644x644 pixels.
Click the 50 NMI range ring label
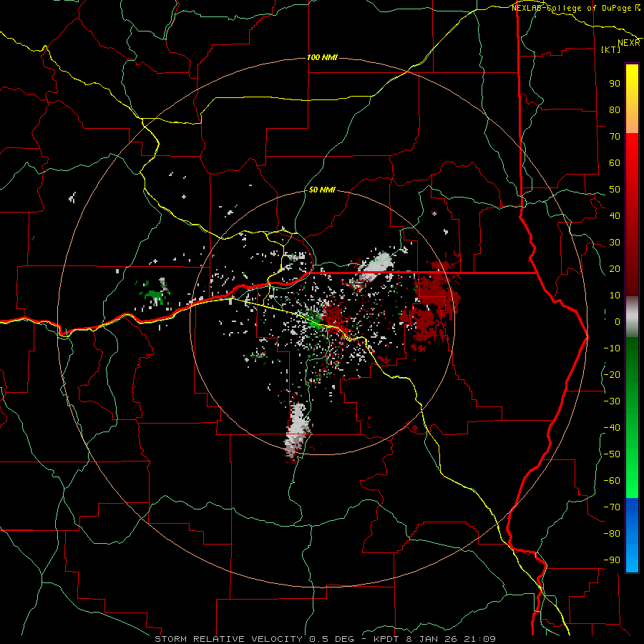click(x=323, y=190)
